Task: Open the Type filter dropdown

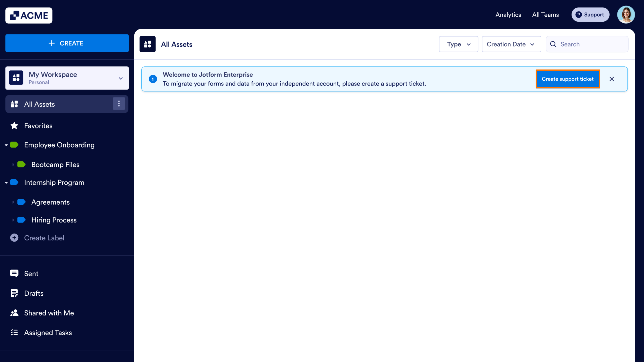Action: [459, 44]
